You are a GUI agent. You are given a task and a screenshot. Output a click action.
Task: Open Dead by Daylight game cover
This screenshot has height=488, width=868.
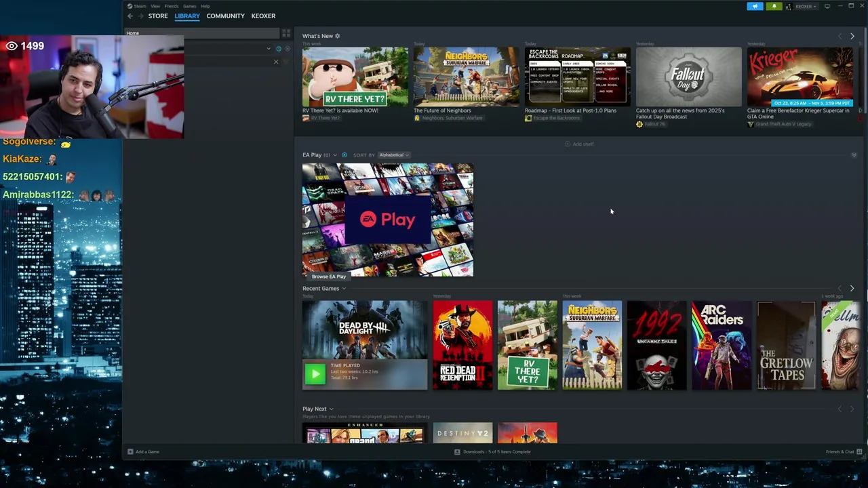pyautogui.click(x=365, y=330)
